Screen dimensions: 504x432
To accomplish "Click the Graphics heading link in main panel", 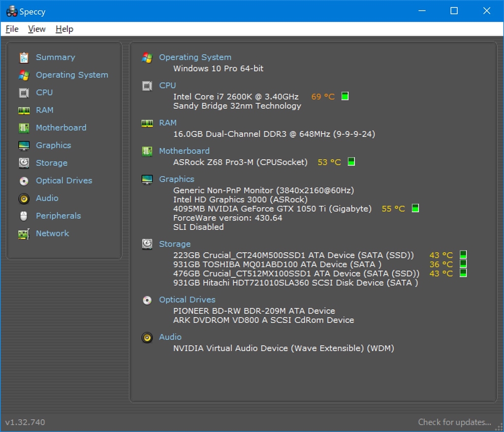I will pyautogui.click(x=177, y=179).
